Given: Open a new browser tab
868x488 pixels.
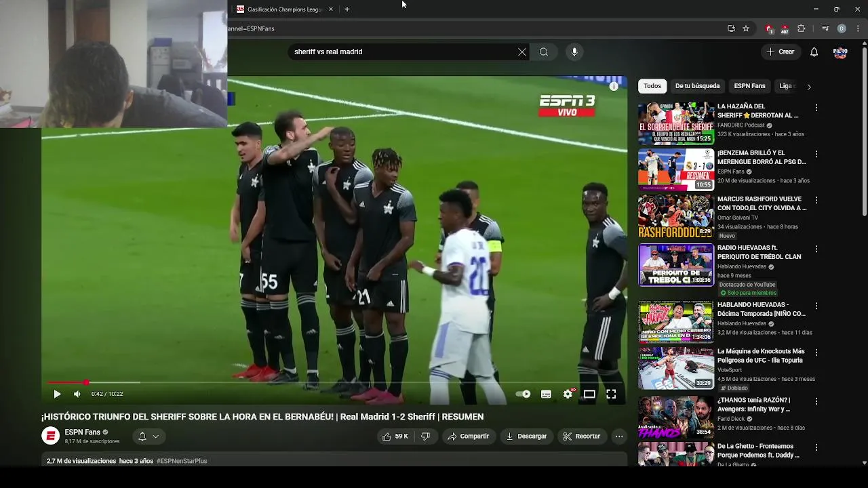Looking at the screenshot, I should click(x=347, y=9).
